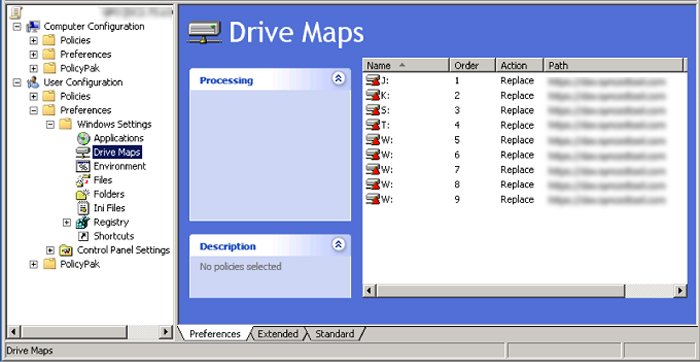Click the Windows Settings folder icon
This screenshot has height=362, width=700.
tap(66, 124)
